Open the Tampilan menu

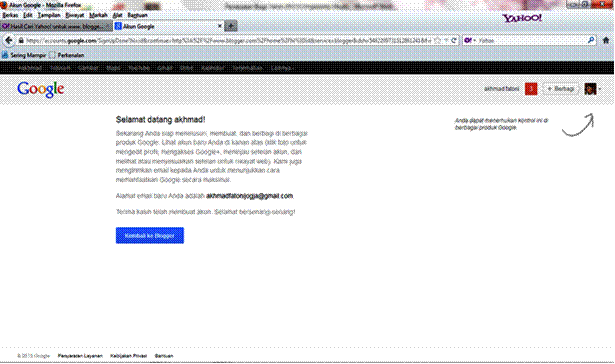(x=49, y=15)
